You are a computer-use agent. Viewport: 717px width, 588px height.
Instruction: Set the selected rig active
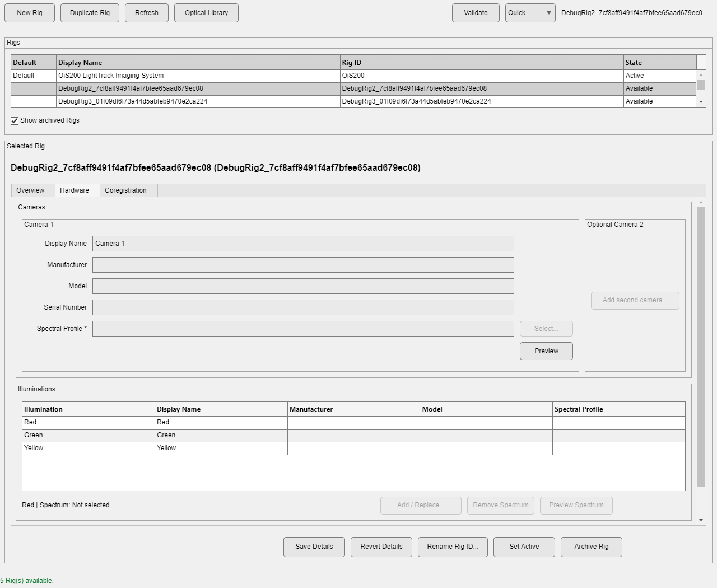(x=524, y=547)
